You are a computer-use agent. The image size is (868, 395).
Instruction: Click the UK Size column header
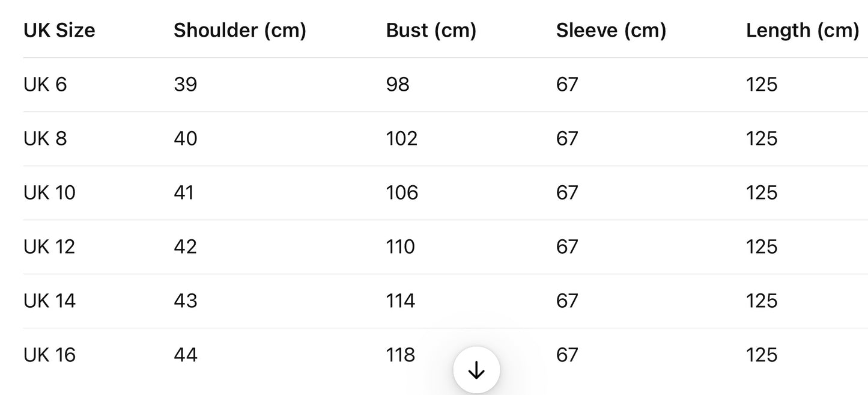click(x=59, y=31)
